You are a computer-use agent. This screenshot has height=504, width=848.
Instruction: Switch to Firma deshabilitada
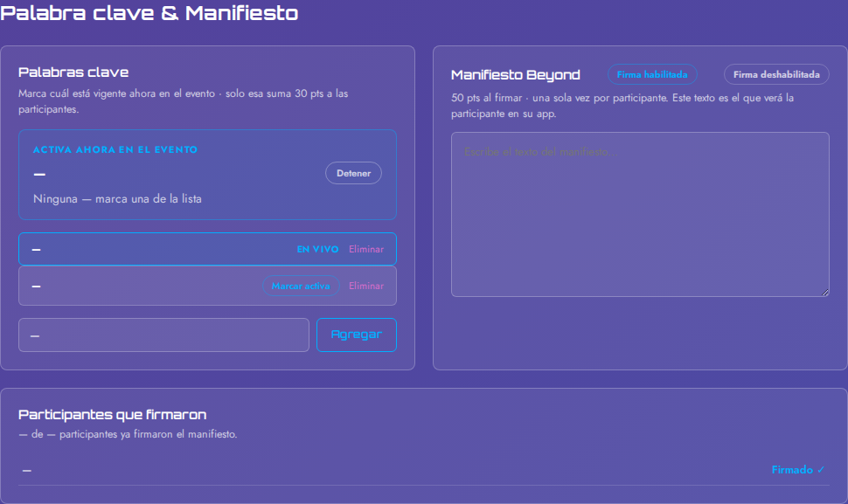(776, 74)
